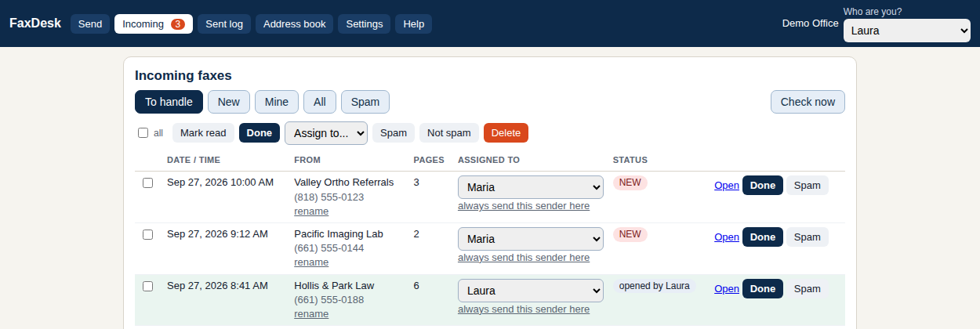
Task: Open Settings in the top navigation
Action: (x=365, y=24)
